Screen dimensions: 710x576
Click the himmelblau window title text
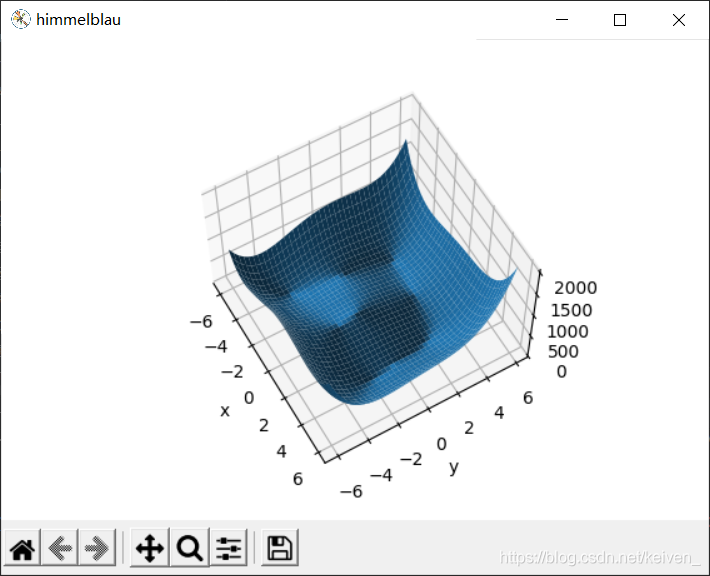[x=78, y=20]
